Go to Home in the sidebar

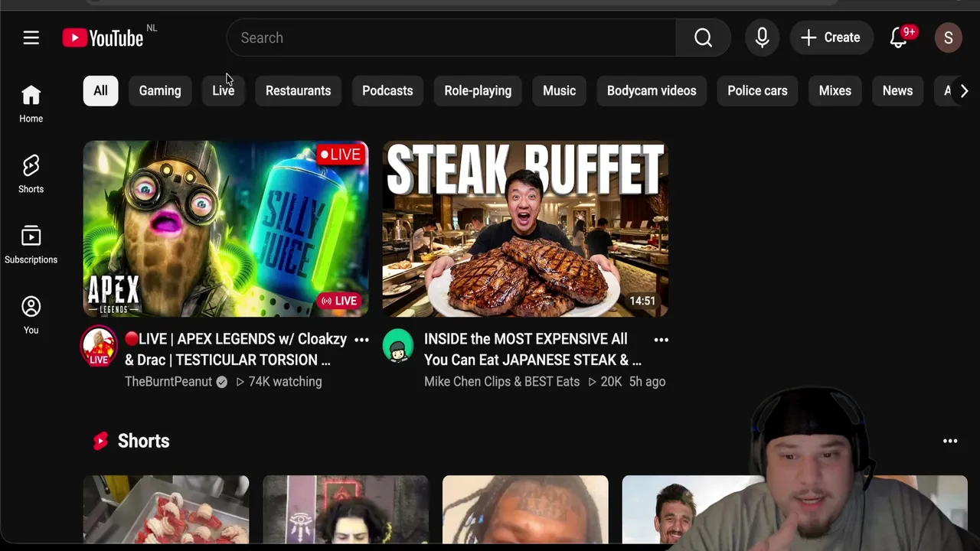click(x=31, y=103)
